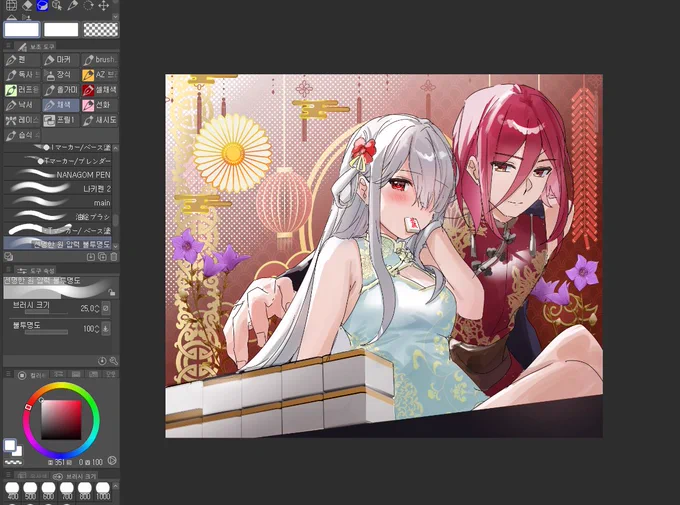The image size is (680, 505).
Task: Select the 프릴1 frill sub tool group
Action: tap(61, 120)
